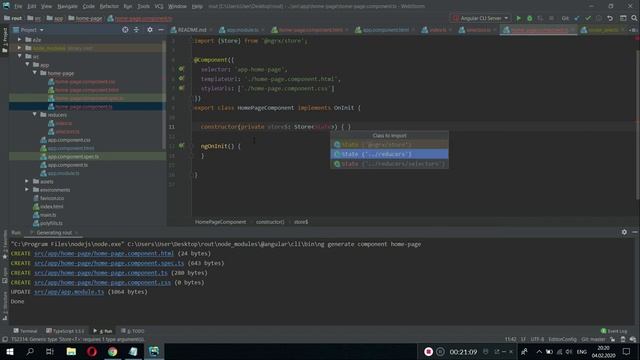Open the TODO tool window tab
Image resolution: width=640 pixels, height=360 pixels.
pyautogui.click(x=133, y=331)
